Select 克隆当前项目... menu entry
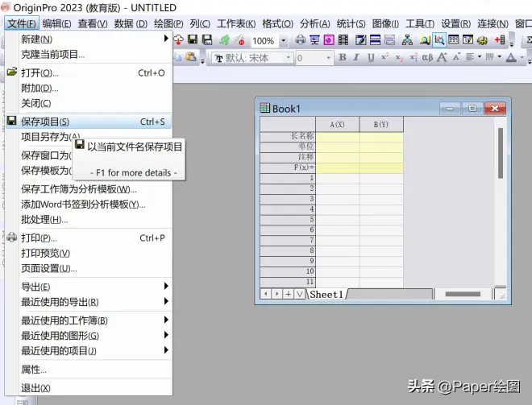The height and width of the screenshot is (405, 532). coord(89,54)
